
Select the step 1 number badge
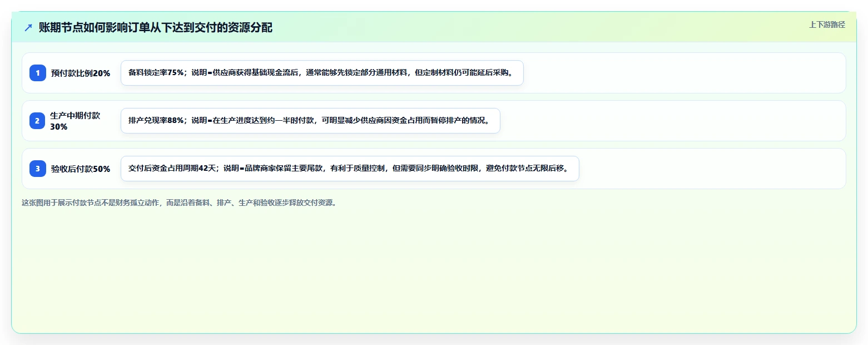point(38,73)
